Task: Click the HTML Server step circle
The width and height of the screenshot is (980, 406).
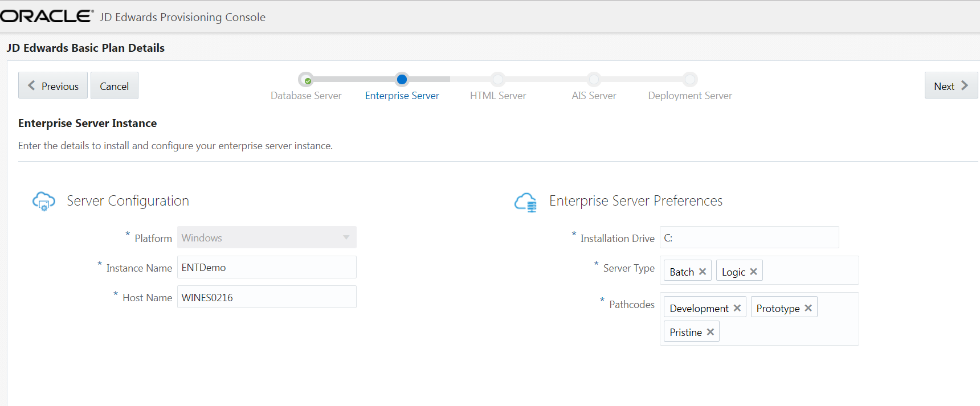Action: coord(498,79)
